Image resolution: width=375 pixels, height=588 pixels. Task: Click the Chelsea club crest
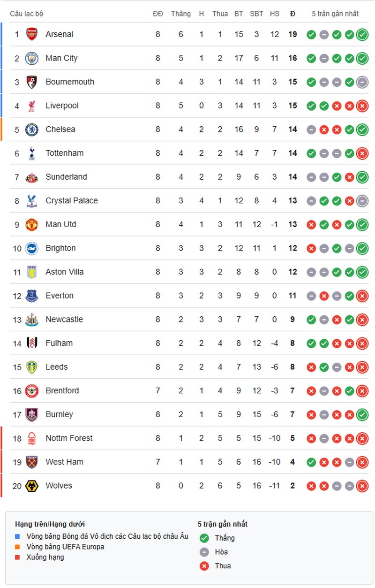[x=31, y=130]
